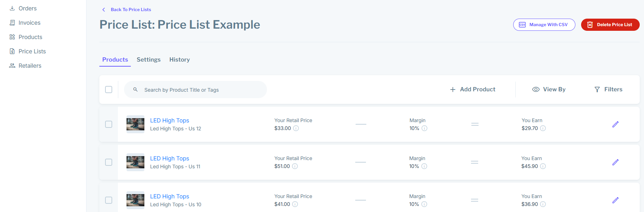Image resolution: width=644 pixels, height=212 pixels.
Task: Switch to the Settings tab
Action: coord(149,60)
